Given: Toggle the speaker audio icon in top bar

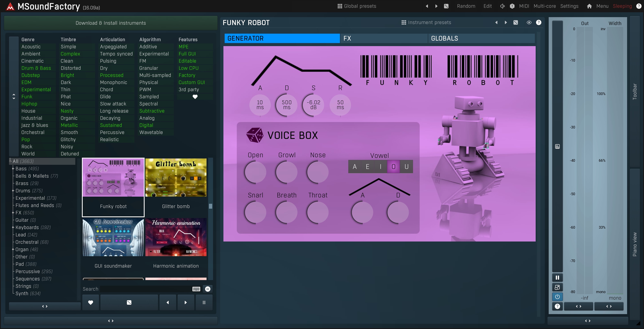Looking at the screenshot, I should pos(502,6).
